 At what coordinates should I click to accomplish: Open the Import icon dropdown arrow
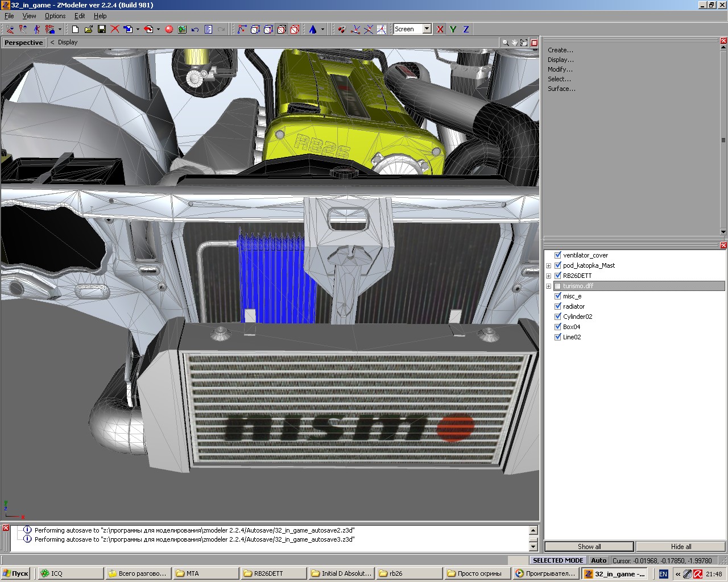click(x=138, y=29)
